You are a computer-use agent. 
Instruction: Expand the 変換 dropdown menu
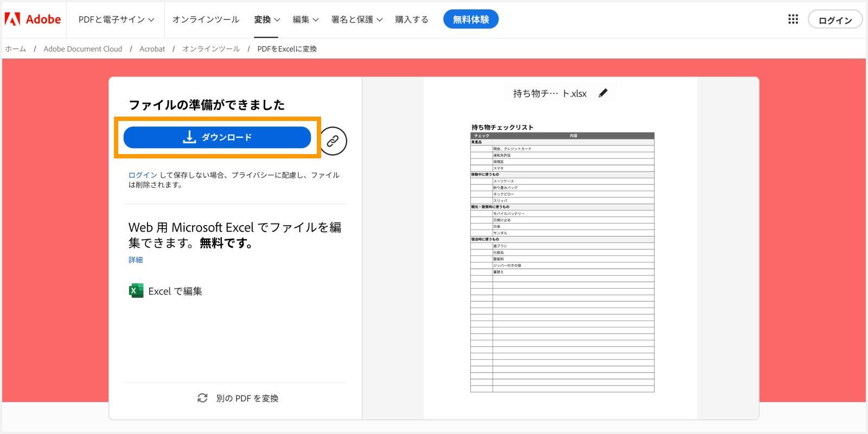(267, 20)
